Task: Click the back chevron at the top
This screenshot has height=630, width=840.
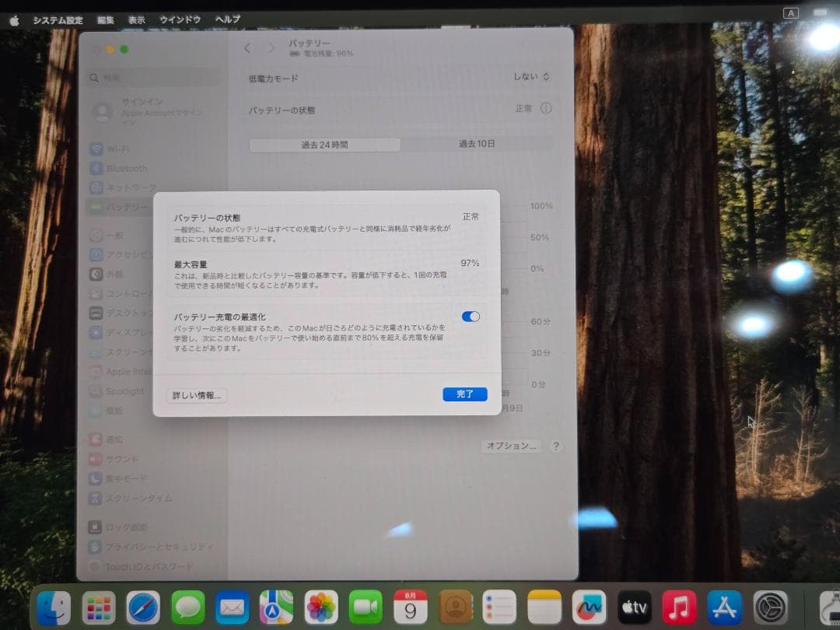Action: click(x=247, y=47)
